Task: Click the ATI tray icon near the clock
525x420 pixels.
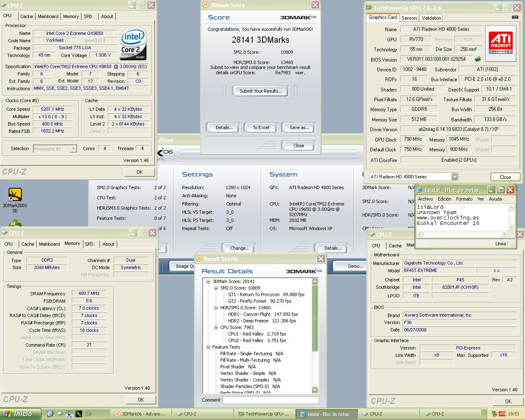Action: tap(502, 414)
